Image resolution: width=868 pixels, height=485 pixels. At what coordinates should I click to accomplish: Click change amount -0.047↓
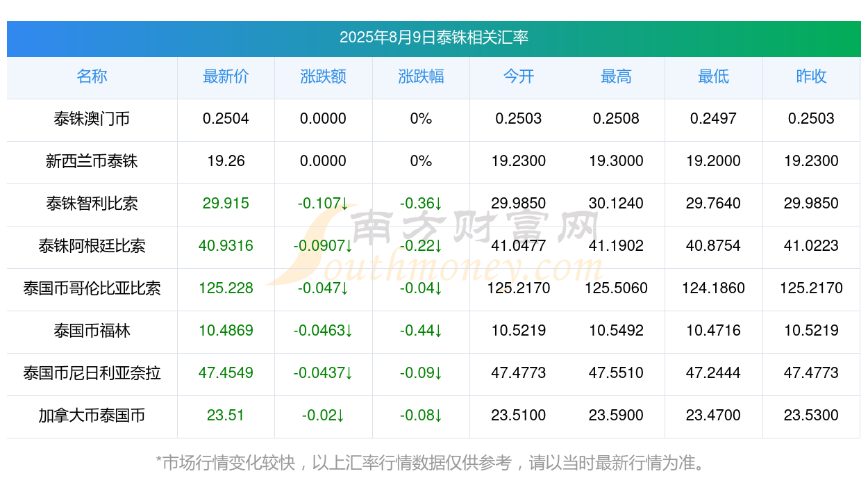point(324,288)
